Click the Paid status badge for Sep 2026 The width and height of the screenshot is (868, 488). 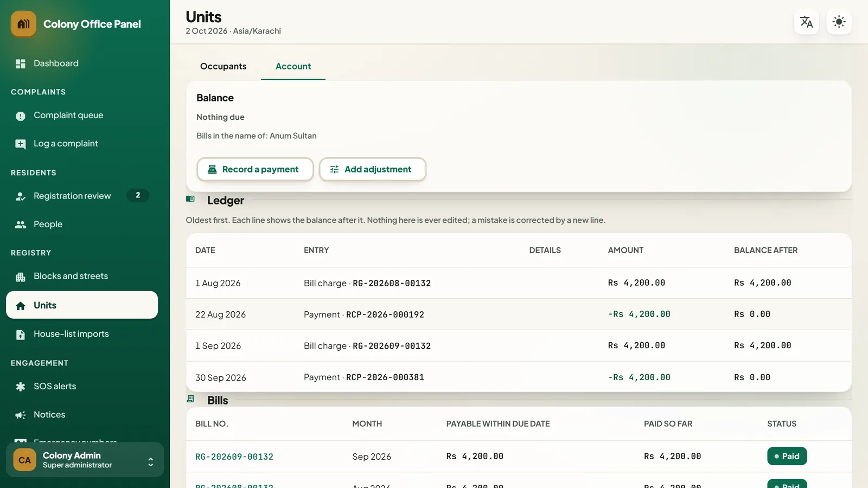coord(787,456)
